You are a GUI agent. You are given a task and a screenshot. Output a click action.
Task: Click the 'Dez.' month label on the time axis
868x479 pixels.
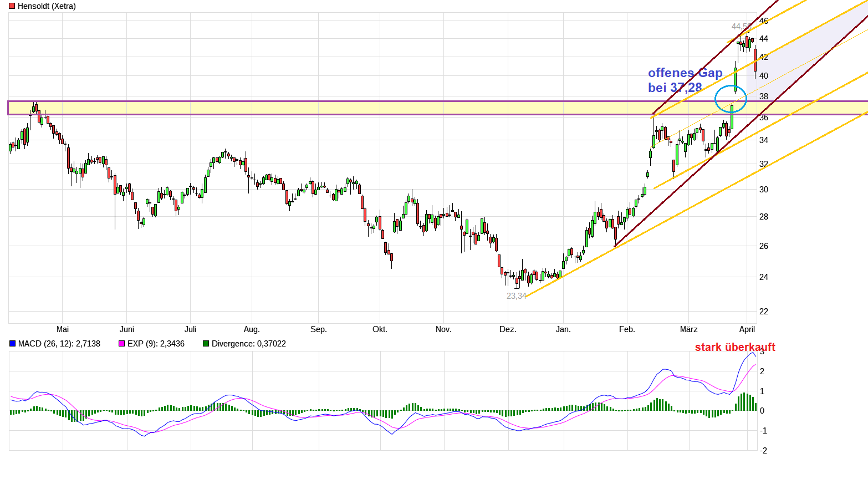pos(508,329)
